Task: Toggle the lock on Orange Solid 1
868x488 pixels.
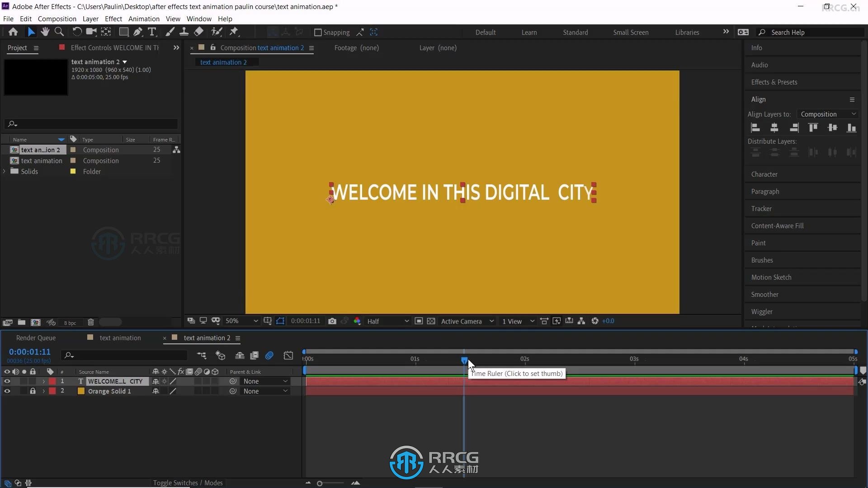Action: 33,391
